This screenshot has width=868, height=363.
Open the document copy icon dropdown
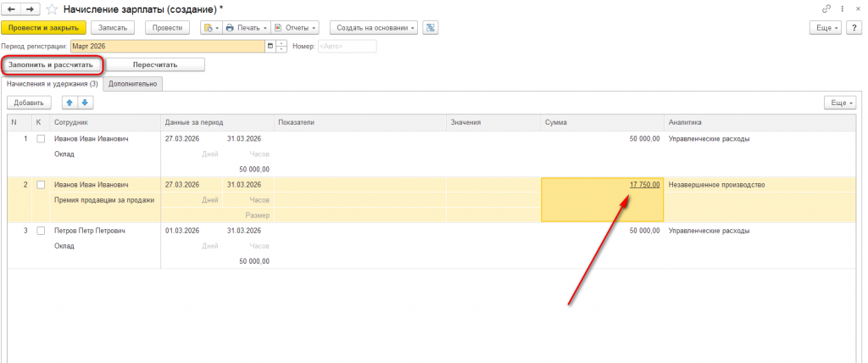pos(211,28)
